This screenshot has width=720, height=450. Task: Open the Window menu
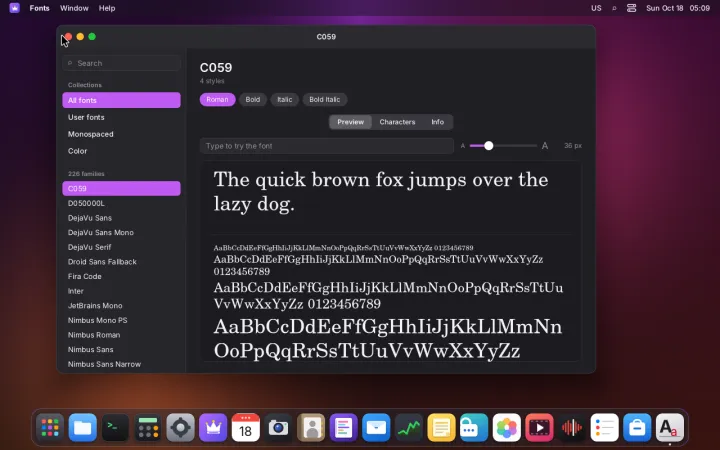pos(74,8)
